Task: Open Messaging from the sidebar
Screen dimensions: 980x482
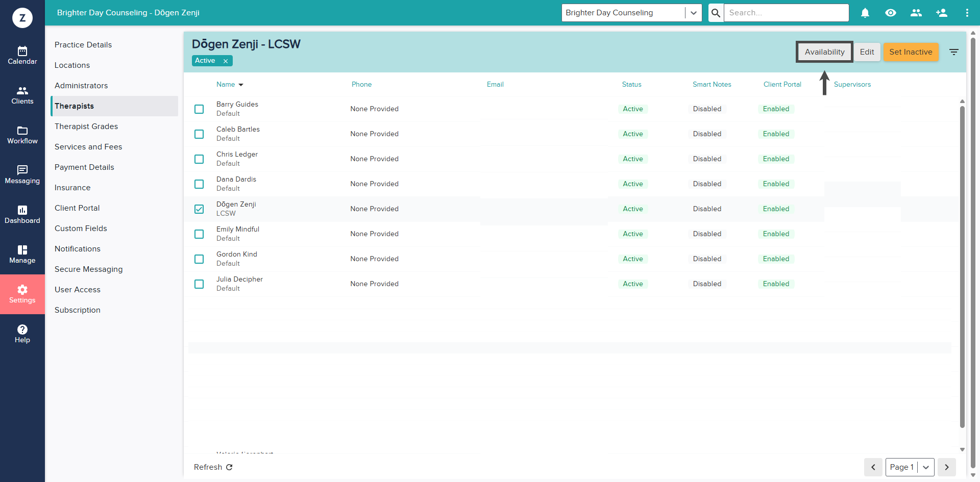Action: click(22, 175)
